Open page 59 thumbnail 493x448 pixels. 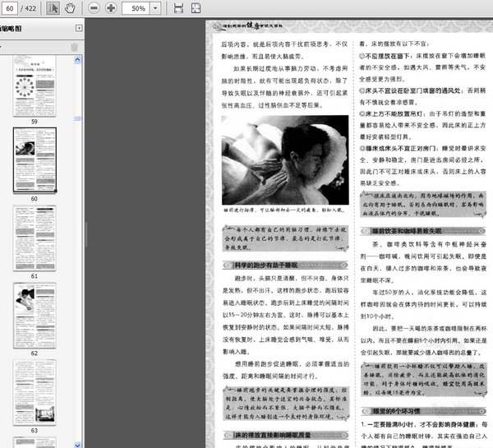click(x=35, y=86)
